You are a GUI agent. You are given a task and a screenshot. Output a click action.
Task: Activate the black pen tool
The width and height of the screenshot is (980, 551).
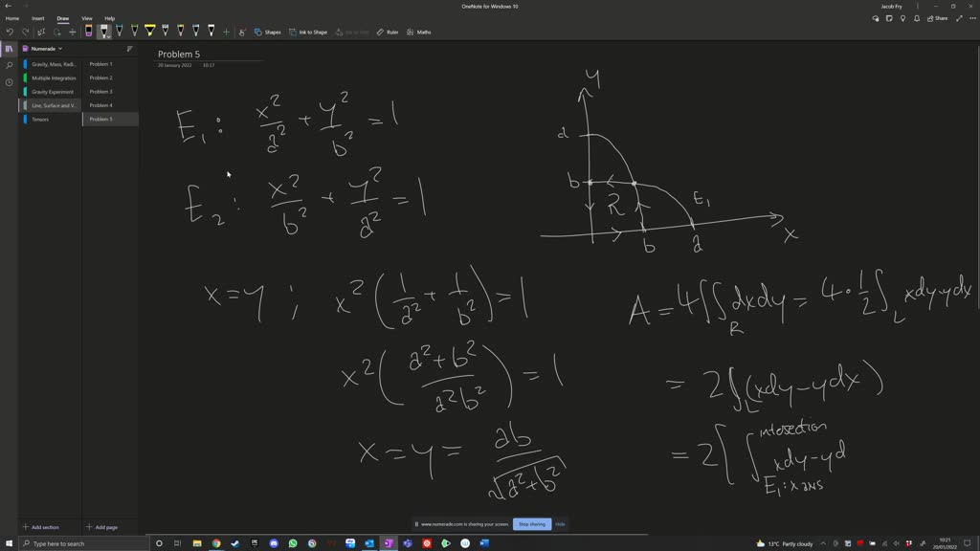(103, 31)
